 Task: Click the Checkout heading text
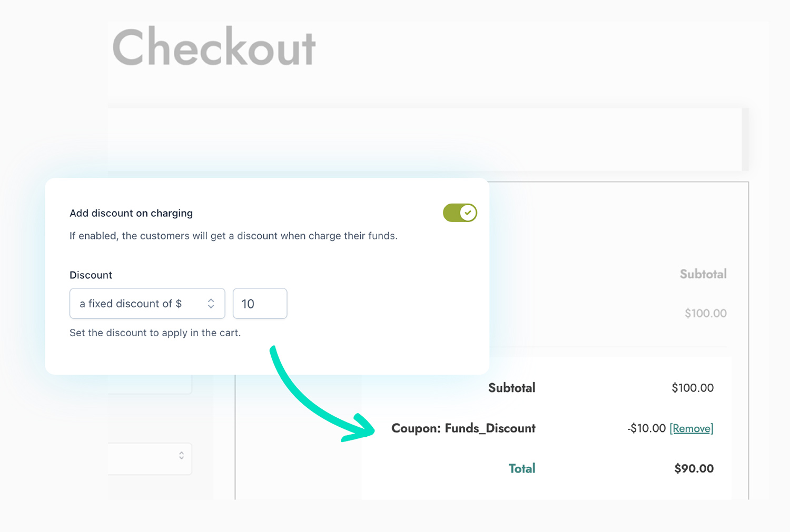point(213,47)
